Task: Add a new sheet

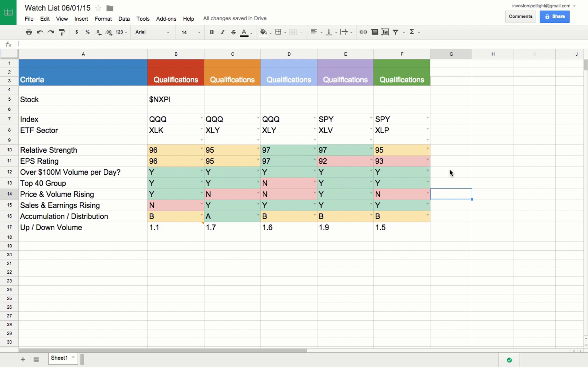Action: [23, 359]
